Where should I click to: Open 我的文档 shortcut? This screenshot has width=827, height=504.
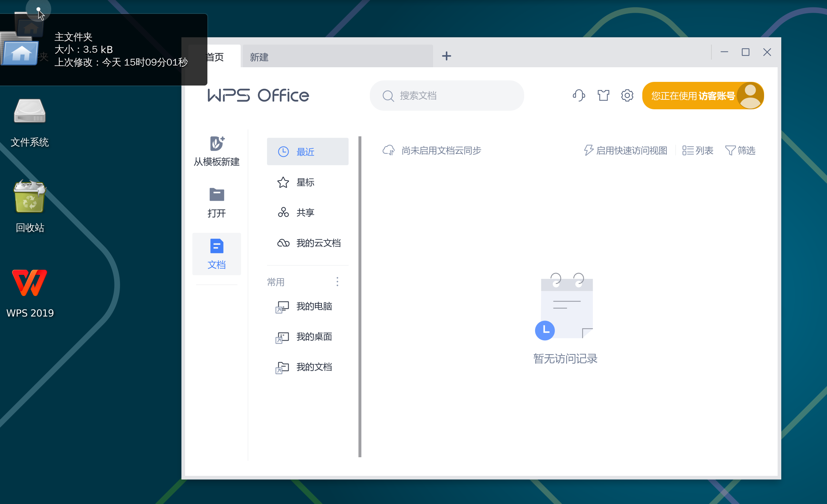point(308,367)
